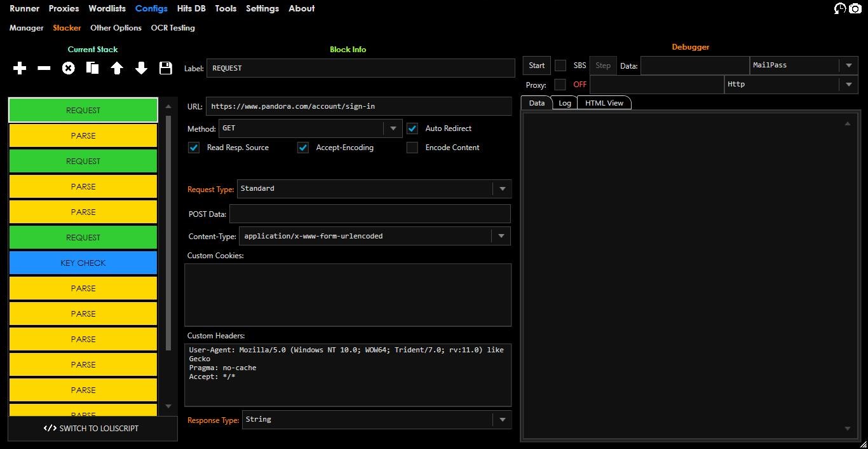
Task: Clone the selected block
Action: [x=92, y=68]
